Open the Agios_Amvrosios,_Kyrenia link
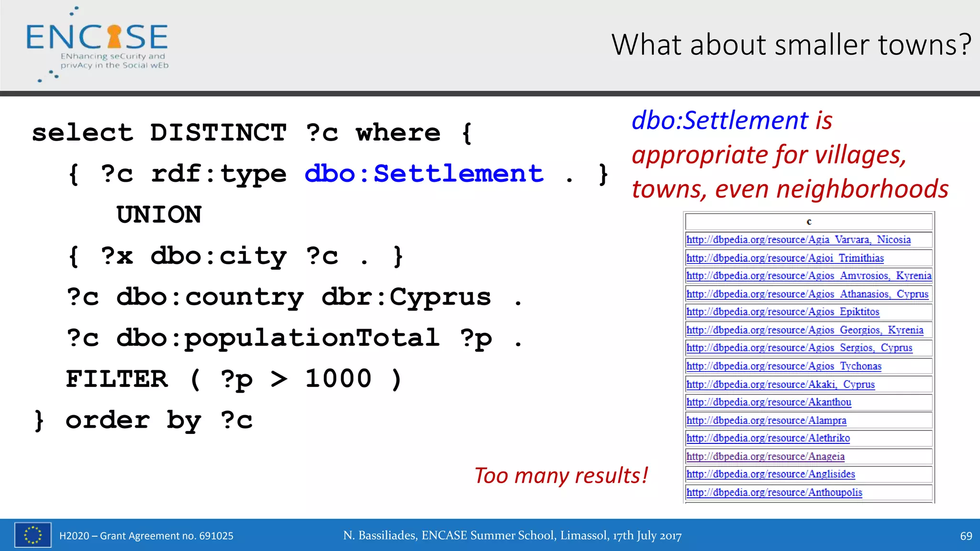The width and height of the screenshot is (980, 551). 808,275
